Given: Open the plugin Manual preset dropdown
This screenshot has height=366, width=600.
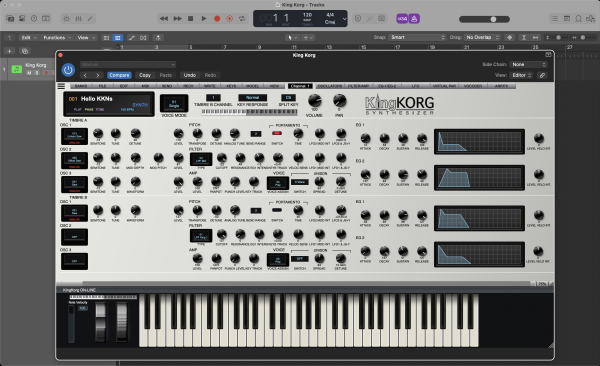Looking at the screenshot, I should pos(128,64).
